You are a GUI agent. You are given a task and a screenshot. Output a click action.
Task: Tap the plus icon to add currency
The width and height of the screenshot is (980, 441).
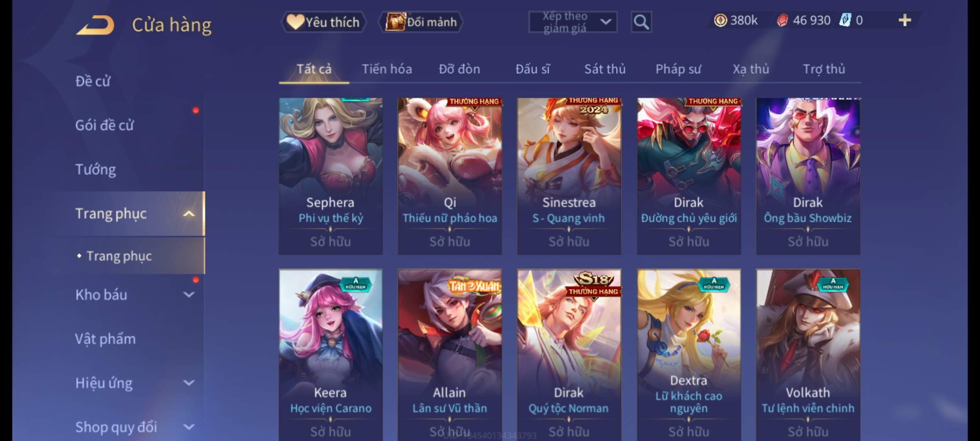tap(905, 20)
